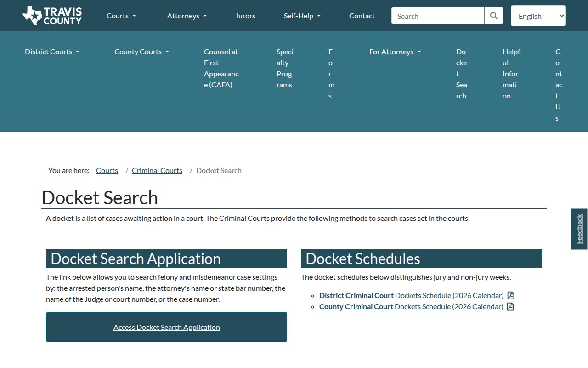The width and height of the screenshot is (588, 368).
Task: Open the Specialty Programs menu item
Action: pos(285,68)
